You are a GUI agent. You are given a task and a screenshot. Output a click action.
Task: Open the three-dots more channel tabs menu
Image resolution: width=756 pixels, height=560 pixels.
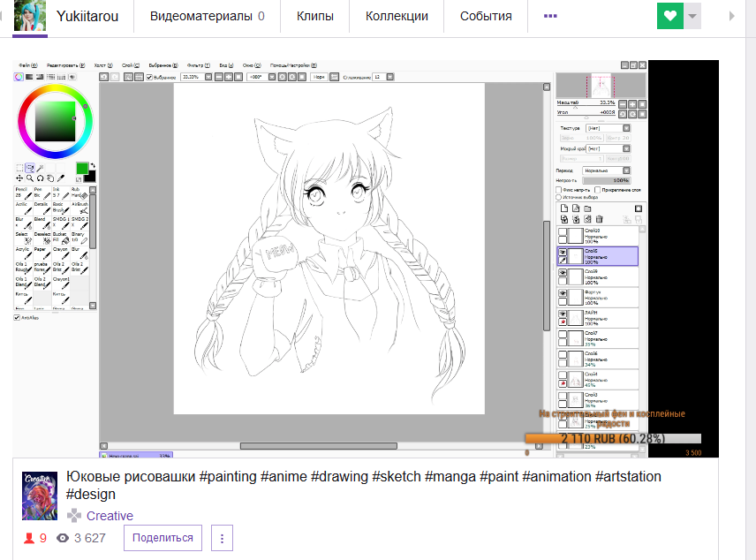click(x=550, y=16)
